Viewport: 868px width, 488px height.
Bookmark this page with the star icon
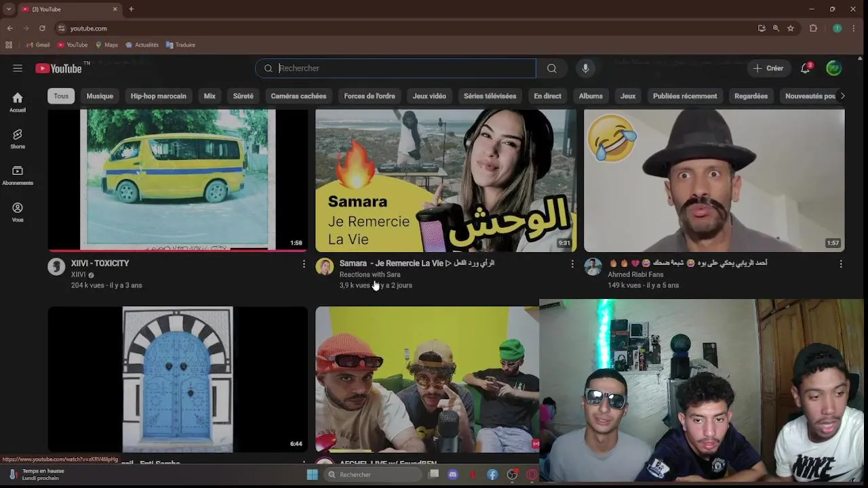click(x=790, y=28)
